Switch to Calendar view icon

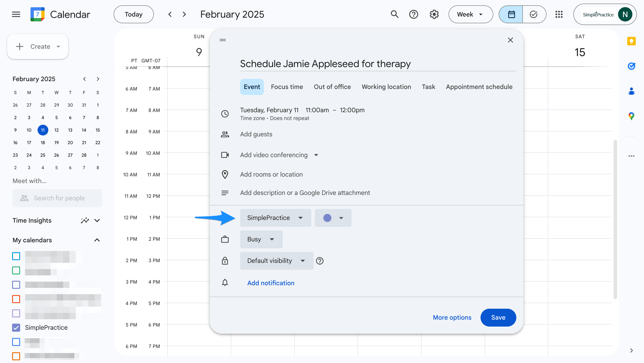coord(511,14)
